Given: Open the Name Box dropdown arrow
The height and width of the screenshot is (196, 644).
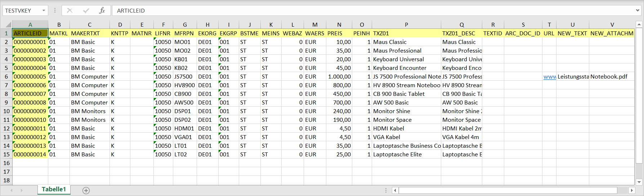Looking at the screenshot, I should tap(44, 10).
